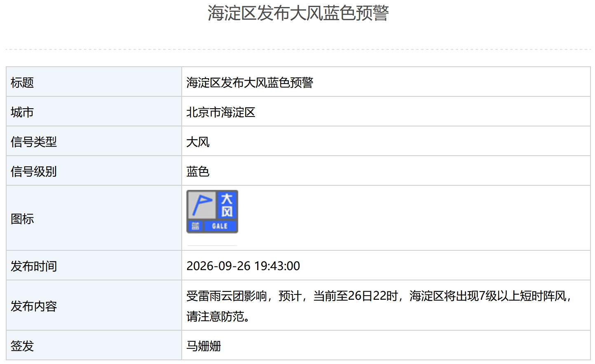Image resolution: width=595 pixels, height=364 pixels.
Task: Select the 标题 row label cell
Action: (x=94, y=82)
